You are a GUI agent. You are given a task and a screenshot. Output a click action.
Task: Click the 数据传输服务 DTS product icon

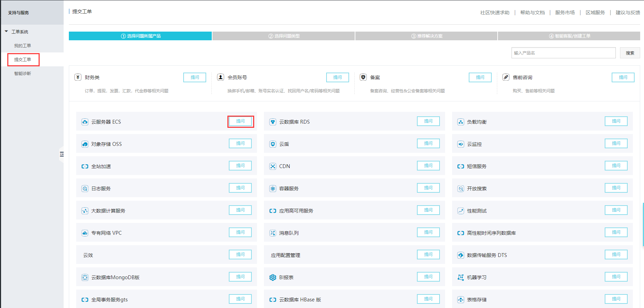(461, 255)
